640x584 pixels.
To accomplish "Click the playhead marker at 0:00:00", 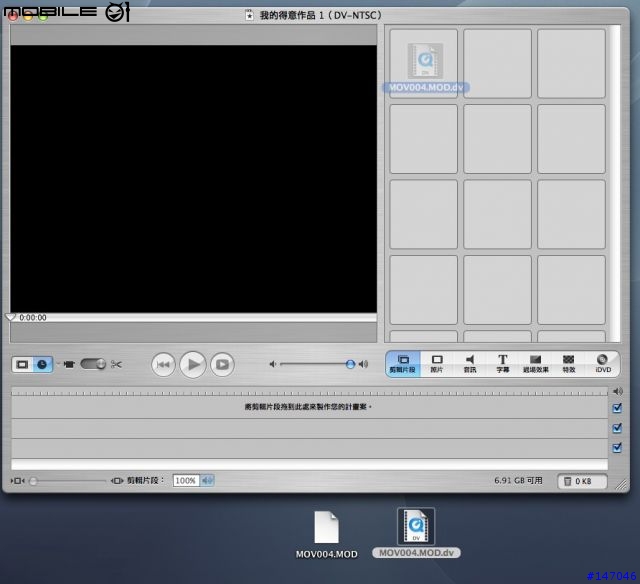I will point(10,317).
